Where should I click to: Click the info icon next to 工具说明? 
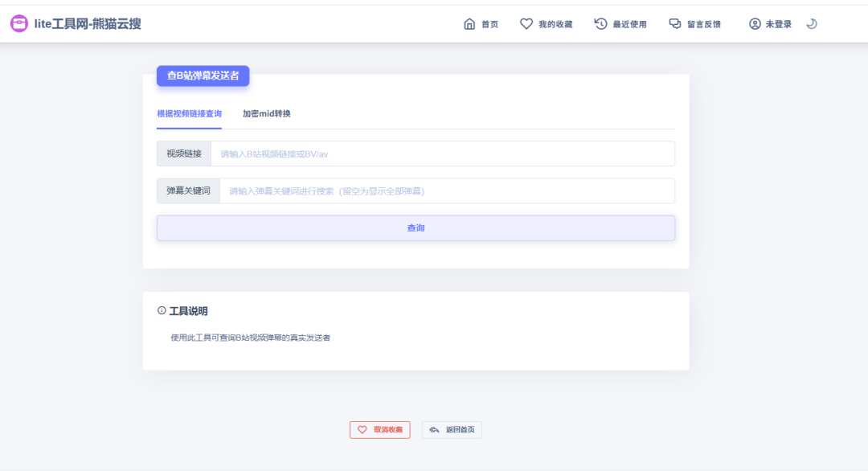162,310
